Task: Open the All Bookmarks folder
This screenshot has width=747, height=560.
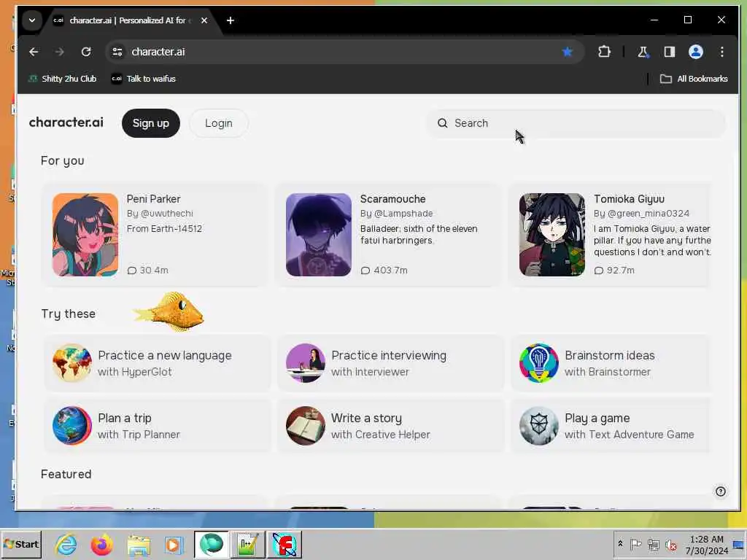Action: [x=694, y=79]
